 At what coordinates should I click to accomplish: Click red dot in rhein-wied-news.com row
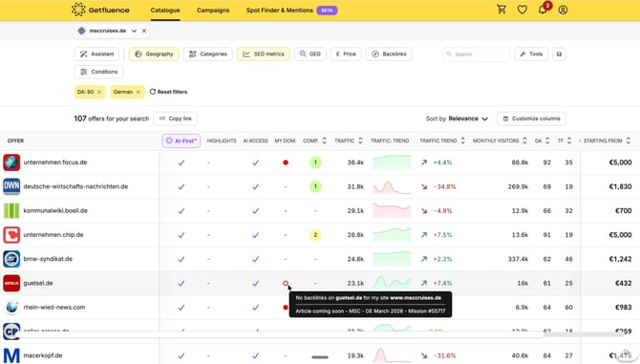click(x=286, y=308)
